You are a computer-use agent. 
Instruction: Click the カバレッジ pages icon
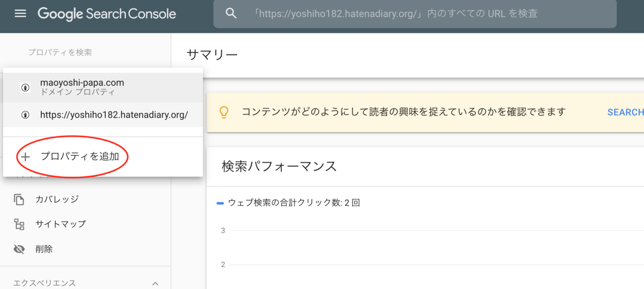point(19,199)
